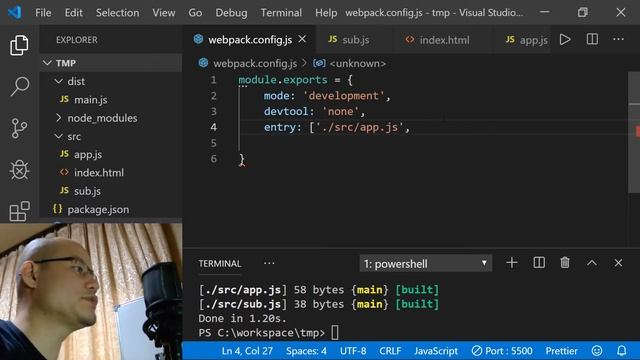Change indentation via Spaces: 4
This screenshot has height=360, width=640.
coord(306,351)
